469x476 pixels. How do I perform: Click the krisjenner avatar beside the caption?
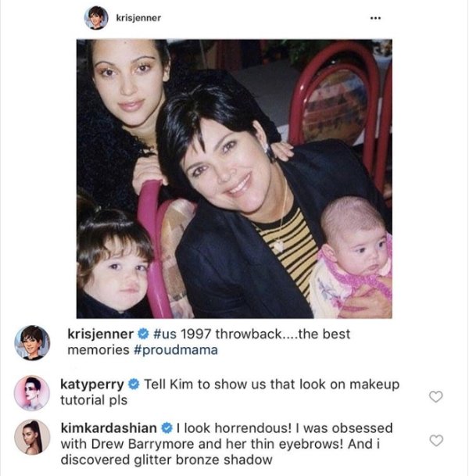click(32, 342)
